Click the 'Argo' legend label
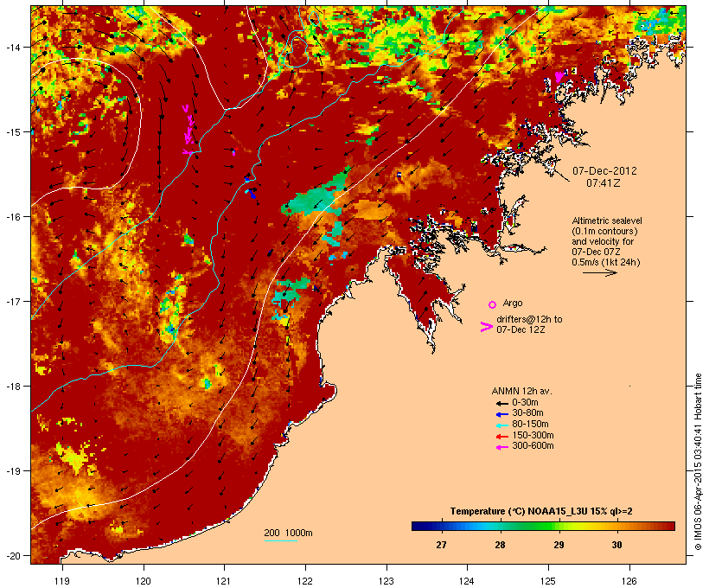The width and height of the screenshot is (709, 588). (513, 303)
